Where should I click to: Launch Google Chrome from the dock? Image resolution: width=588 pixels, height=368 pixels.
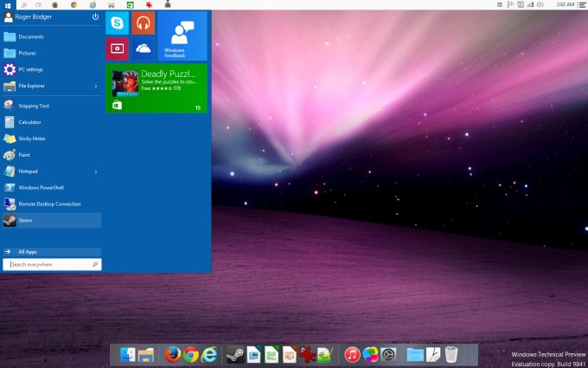[190, 354]
